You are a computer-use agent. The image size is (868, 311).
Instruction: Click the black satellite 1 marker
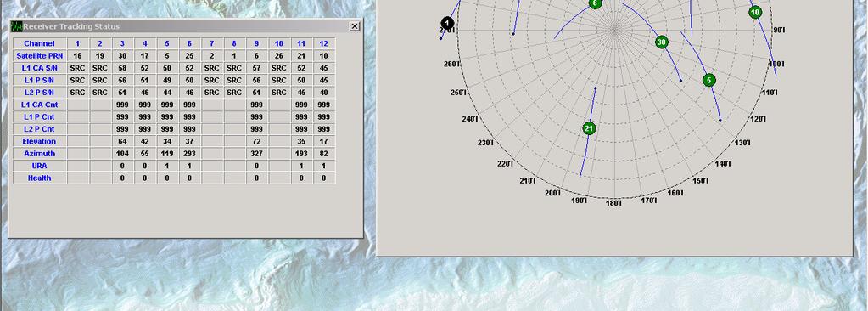tap(447, 23)
